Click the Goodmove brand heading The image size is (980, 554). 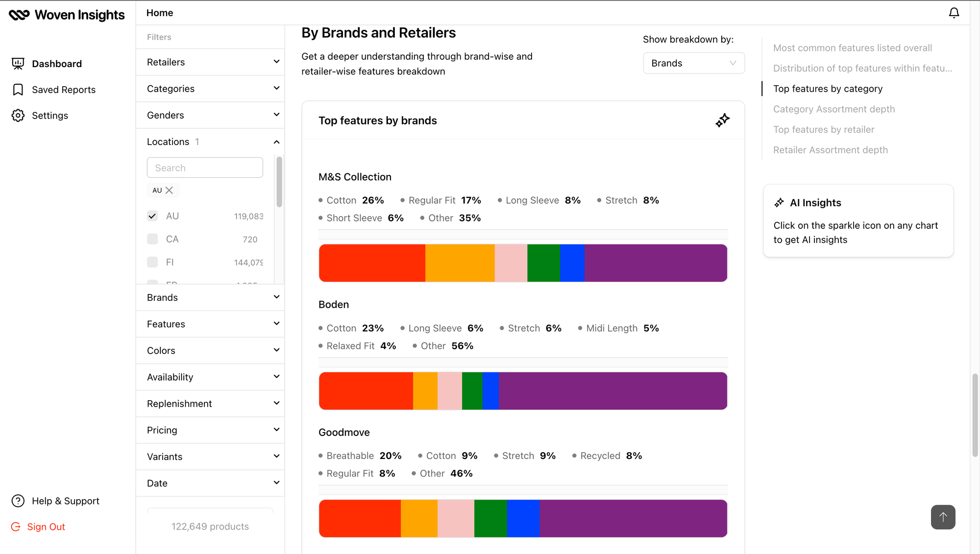pyautogui.click(x=344, y=432)
